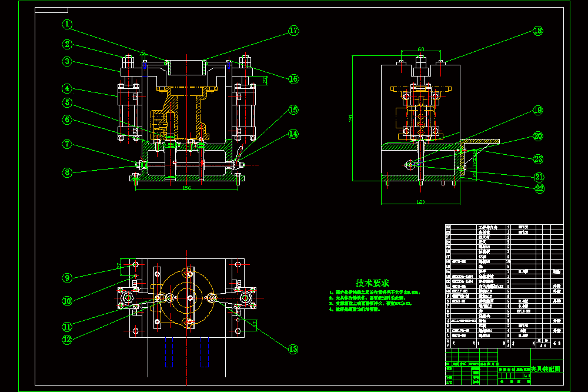Select part balloon number 4
588x392 pixels.
67,89
